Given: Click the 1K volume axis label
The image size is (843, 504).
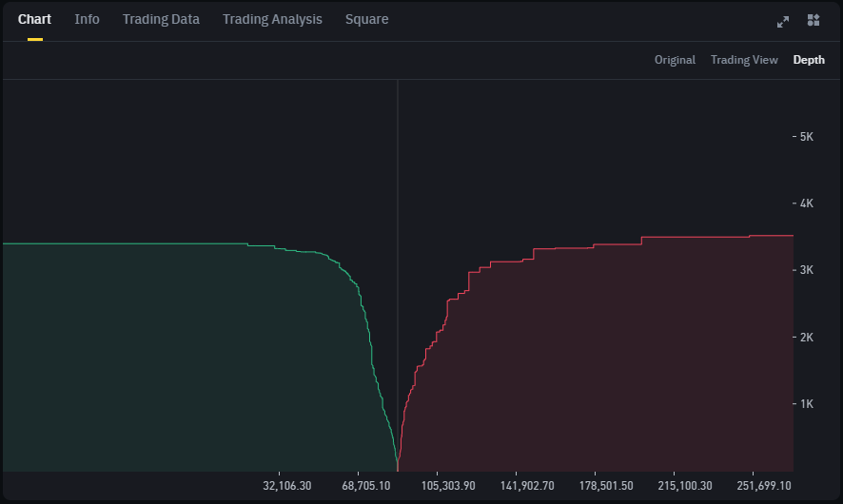Looking at the screenshot, I should click(805, 404).
